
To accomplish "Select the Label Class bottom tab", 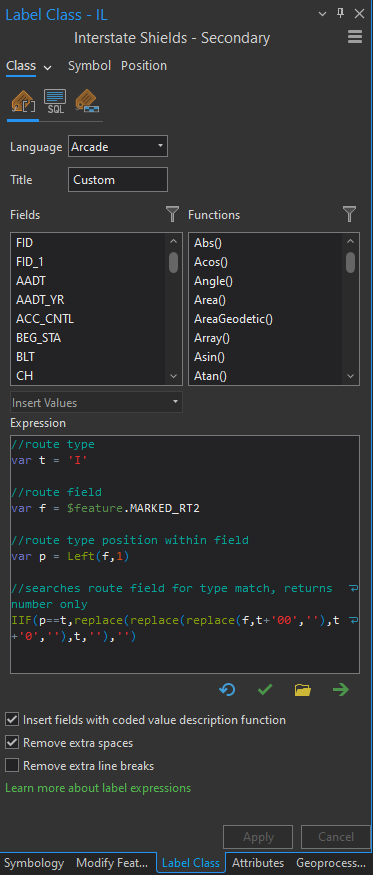I will [191, 863].
